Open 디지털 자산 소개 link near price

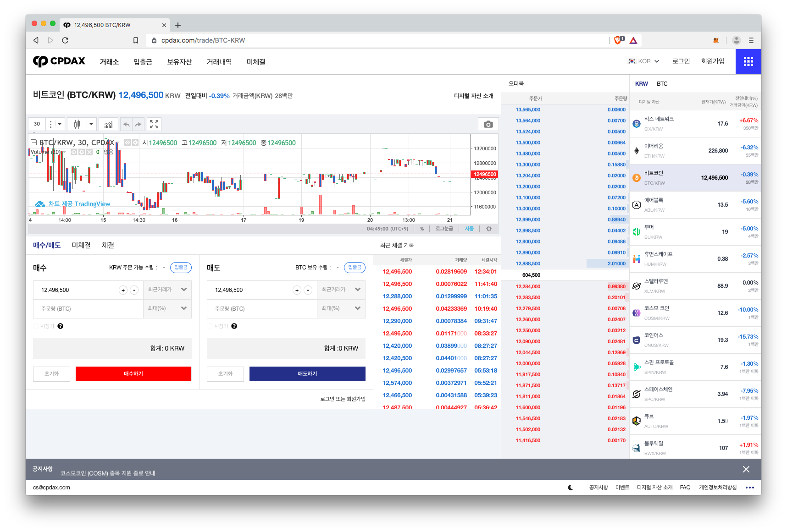point(473,96)
